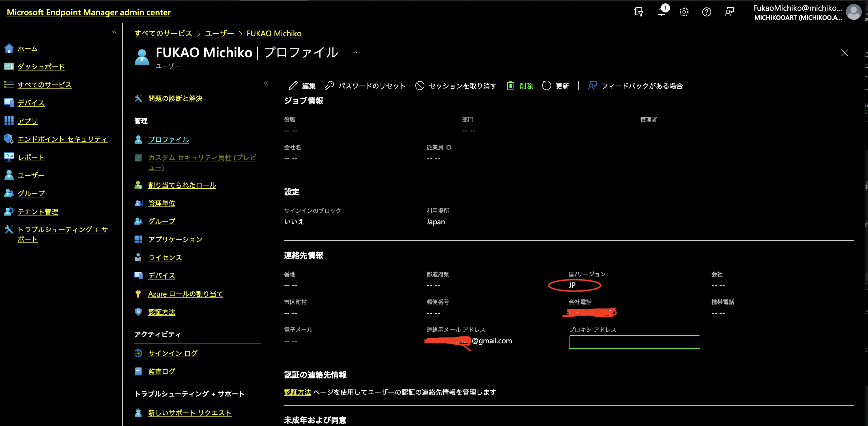Revoke sessions using the block icon
The height and width of the screenshot is (426, 868).
(420, 85)
